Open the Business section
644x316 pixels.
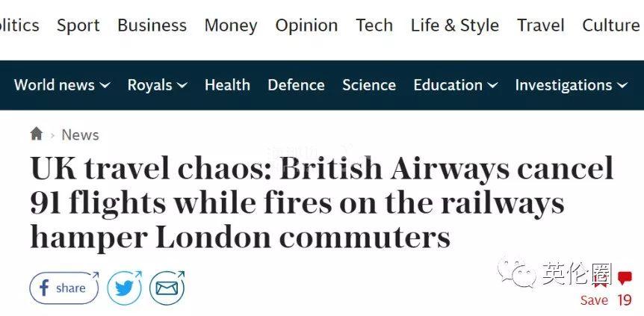152,25
